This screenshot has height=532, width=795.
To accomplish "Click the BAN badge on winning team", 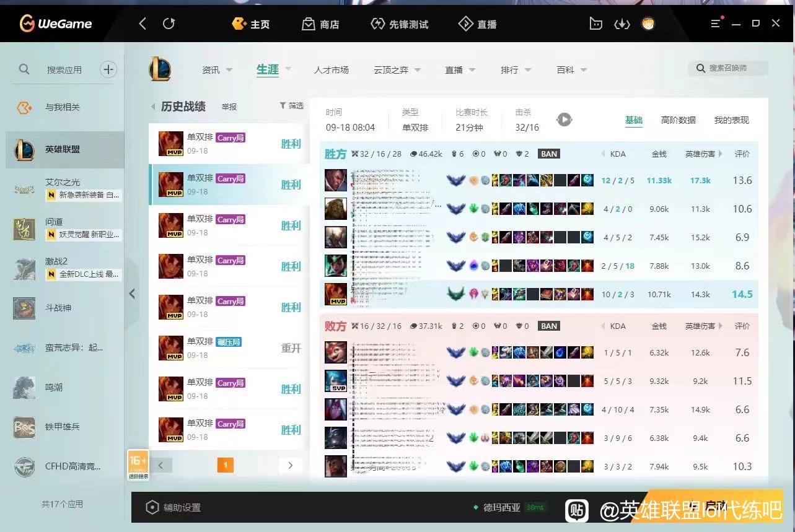I will point(549,154).
